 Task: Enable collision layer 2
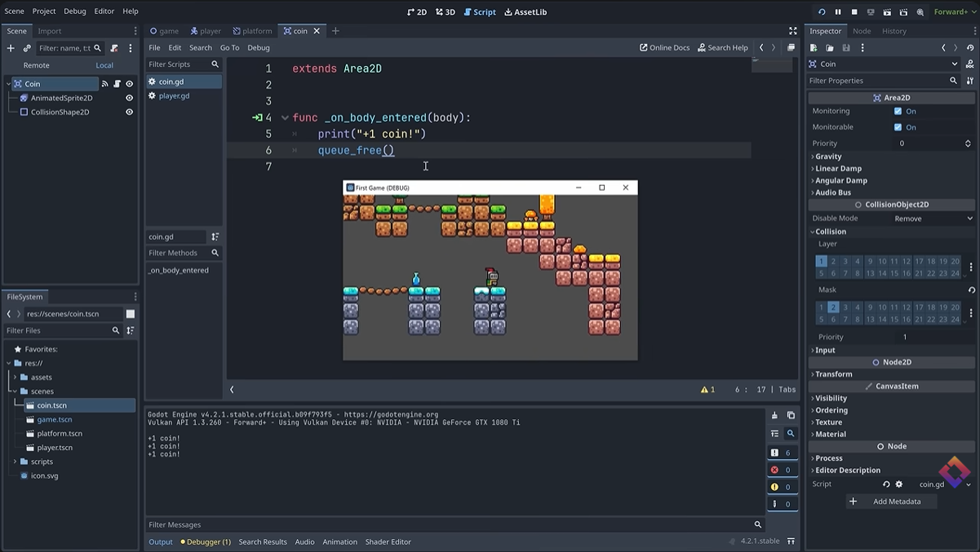coord(833,262)
